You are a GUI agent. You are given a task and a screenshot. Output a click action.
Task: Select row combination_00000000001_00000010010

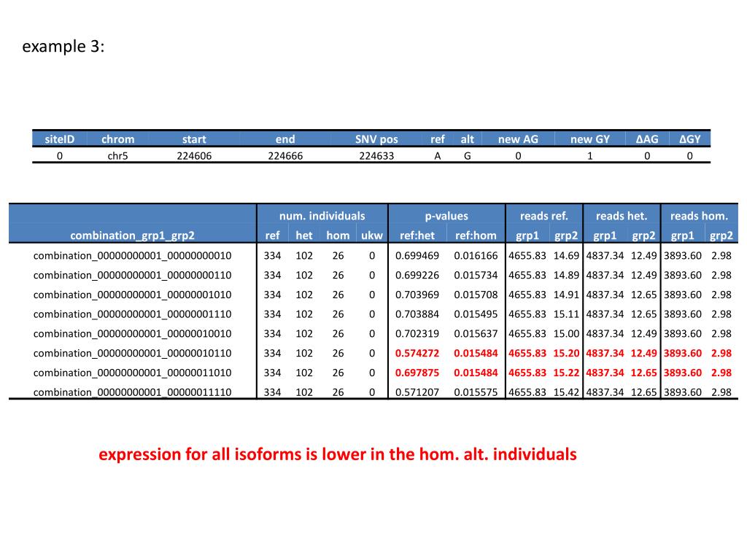click(373, 333)
